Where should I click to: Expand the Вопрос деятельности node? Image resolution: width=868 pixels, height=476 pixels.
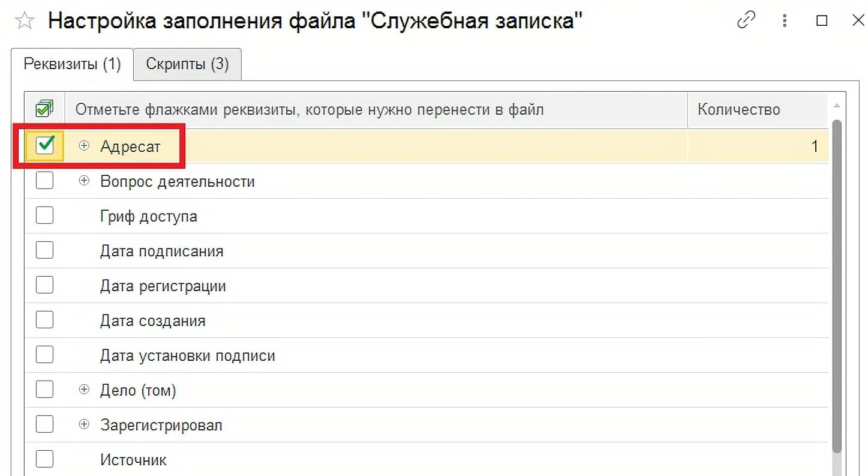(84, 181)
